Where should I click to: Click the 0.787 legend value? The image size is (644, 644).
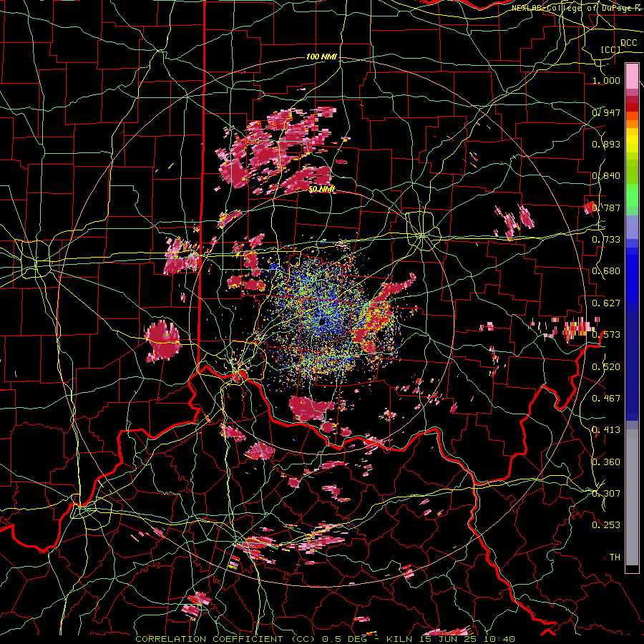[606, 208]
